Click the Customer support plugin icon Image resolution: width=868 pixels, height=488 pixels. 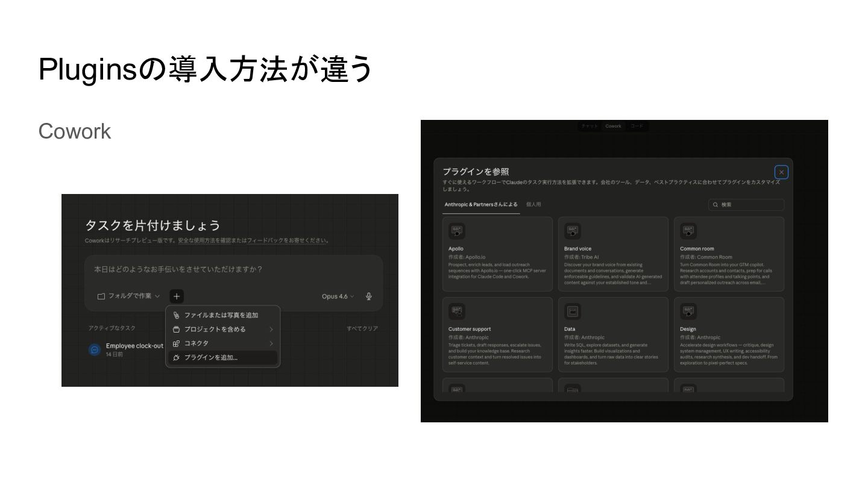tap(457, 311)
